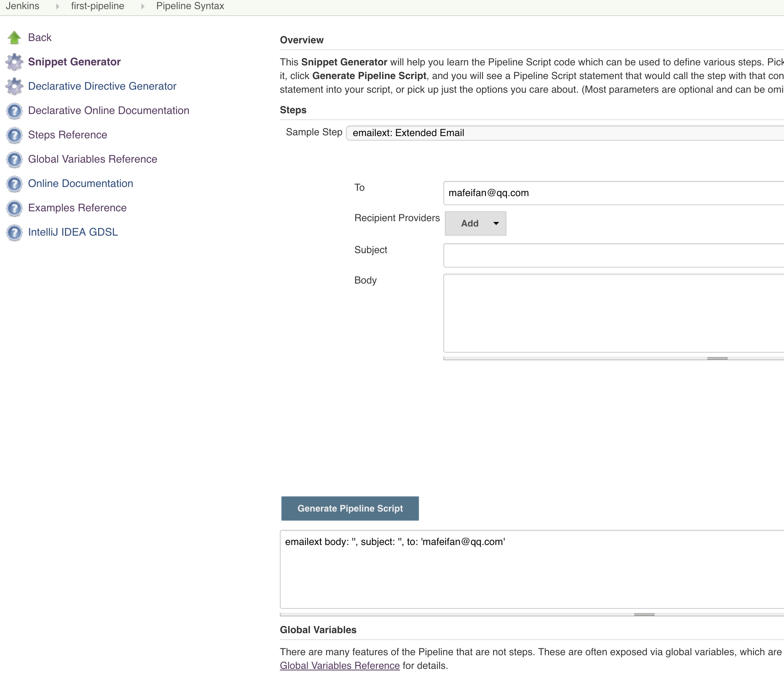Click the Steps Reference question mark icon

(x=14, y=135)
